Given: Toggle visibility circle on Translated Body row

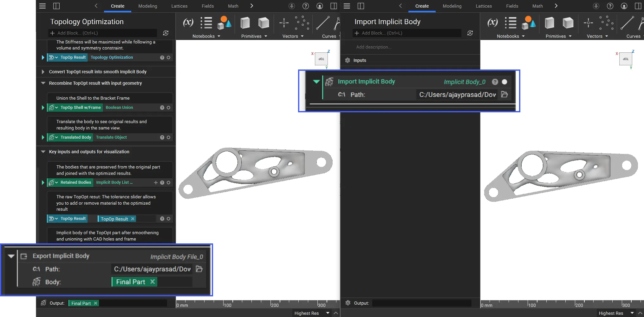Looking at the screenshot, I should coord(168,137).
